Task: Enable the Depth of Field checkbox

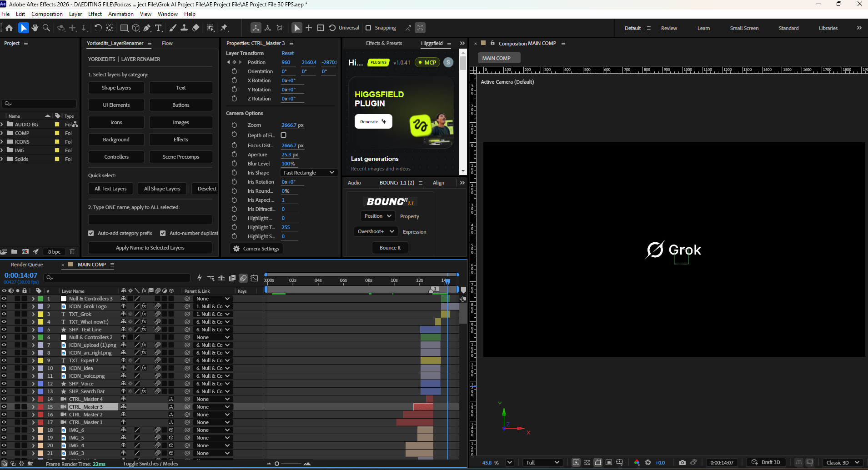Action: (283, 135)
